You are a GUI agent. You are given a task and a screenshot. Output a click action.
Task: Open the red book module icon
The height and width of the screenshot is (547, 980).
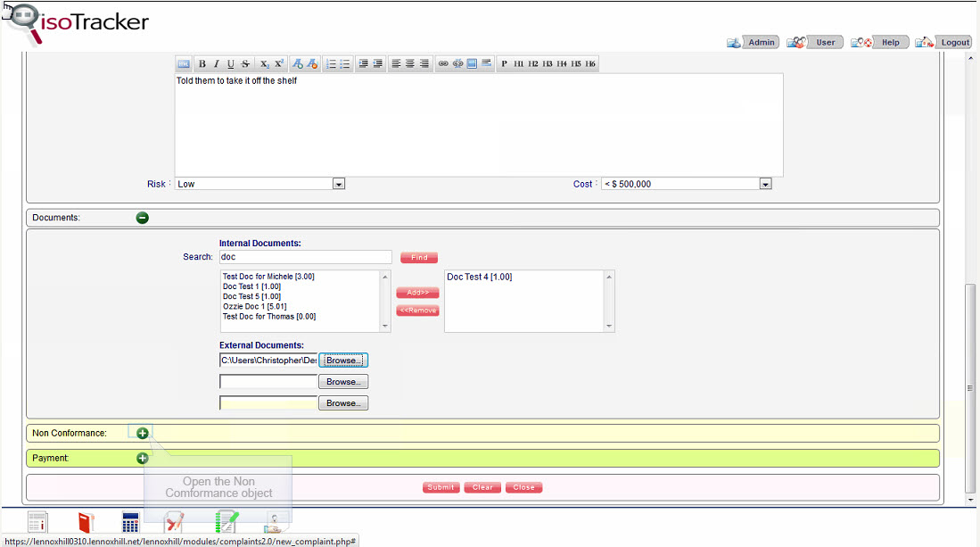pos(86,522)
